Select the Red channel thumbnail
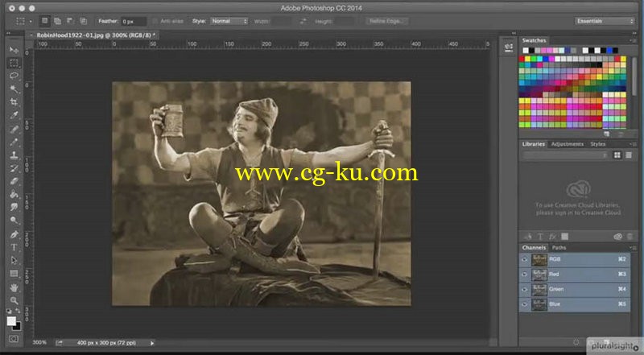This screenshot has height=355, width=644. tap(539, 274)
